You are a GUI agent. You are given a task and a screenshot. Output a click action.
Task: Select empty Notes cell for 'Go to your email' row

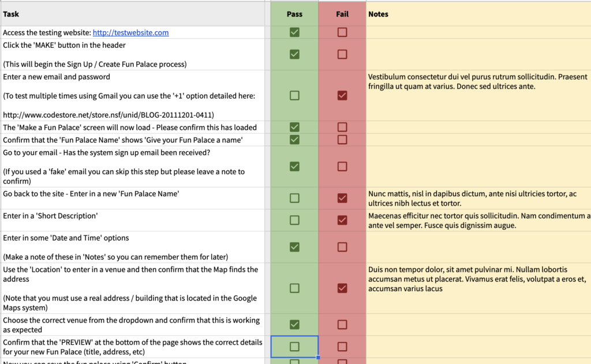click(478, 167)
